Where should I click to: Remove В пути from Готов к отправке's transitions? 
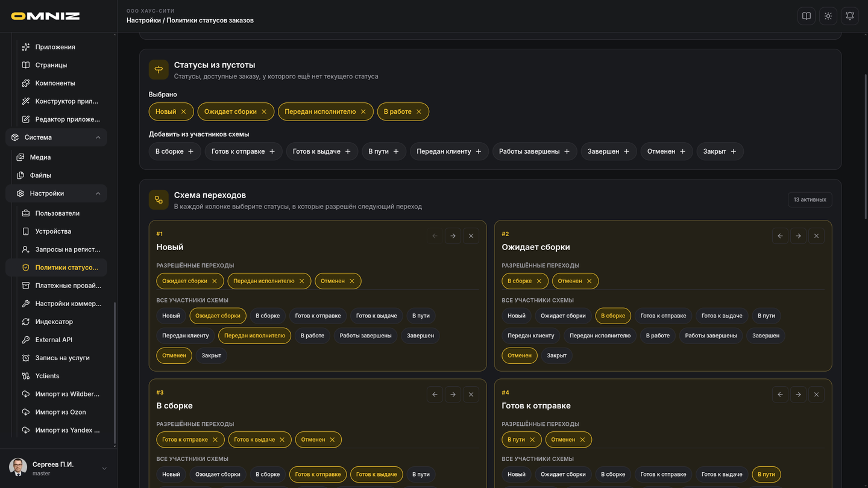[532, 440]
